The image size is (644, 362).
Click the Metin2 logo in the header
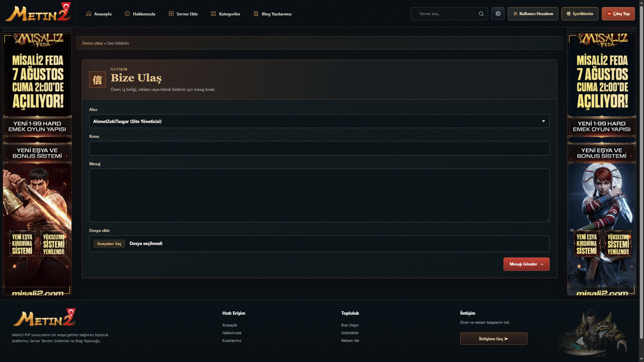click(x=38, y=12)
